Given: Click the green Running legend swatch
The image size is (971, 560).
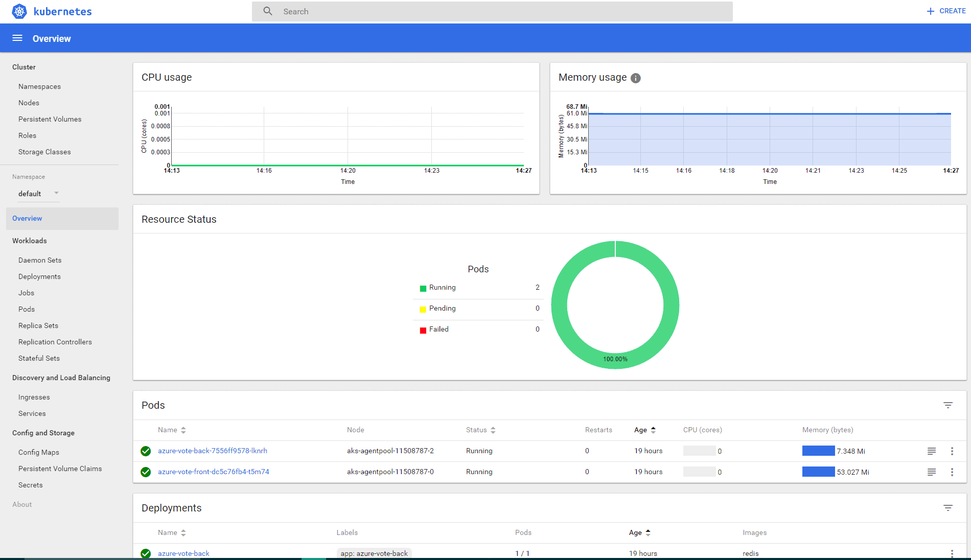Looking at the screenshot, I should tap(423, 289).
